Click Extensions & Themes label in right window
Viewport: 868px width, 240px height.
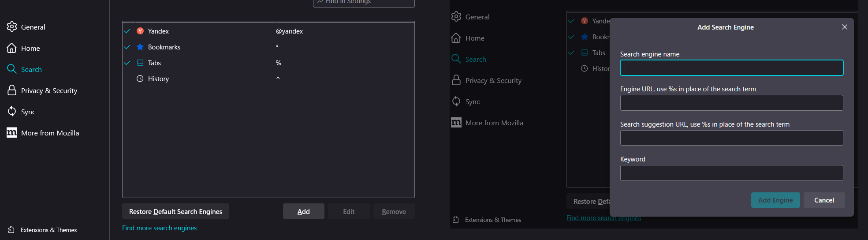pos(493,220)
